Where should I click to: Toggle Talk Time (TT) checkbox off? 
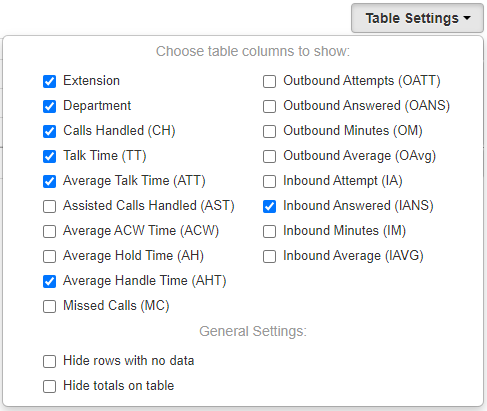49,156
